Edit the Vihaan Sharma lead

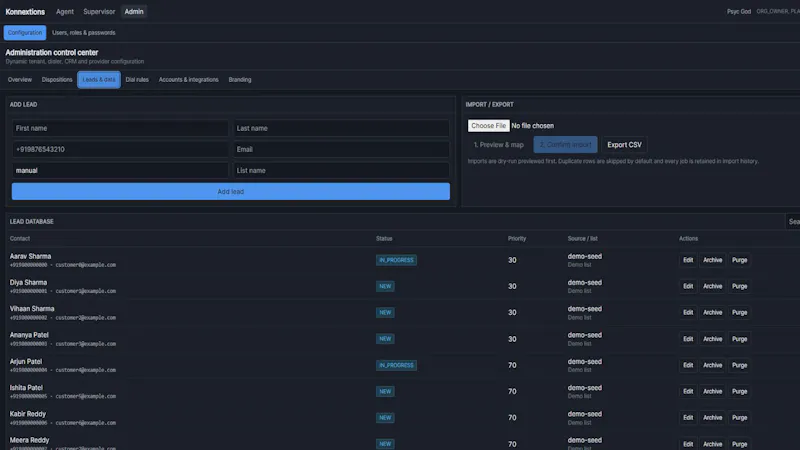click(x=688, y=312)
